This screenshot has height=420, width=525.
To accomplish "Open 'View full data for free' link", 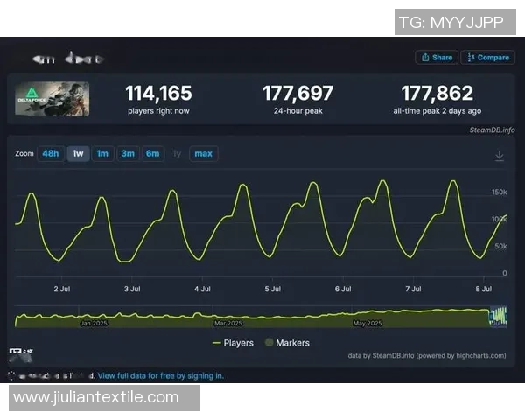I will tap(160, 375).
